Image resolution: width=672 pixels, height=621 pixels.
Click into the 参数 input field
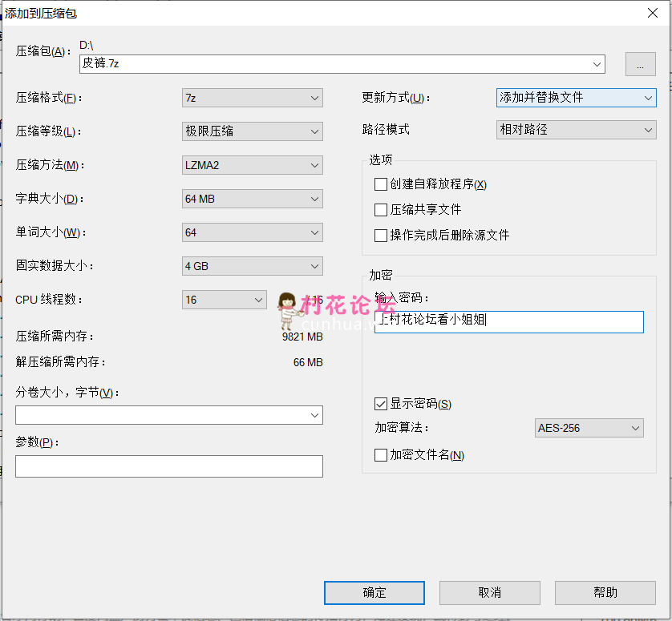[168, 466]
